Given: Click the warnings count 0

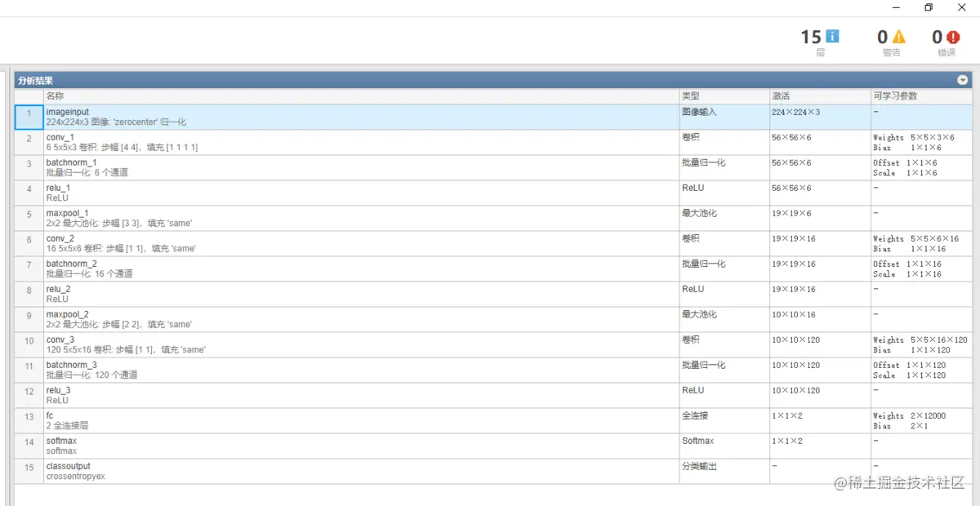Looking at the screenshot, I should [x=883, y=37].
